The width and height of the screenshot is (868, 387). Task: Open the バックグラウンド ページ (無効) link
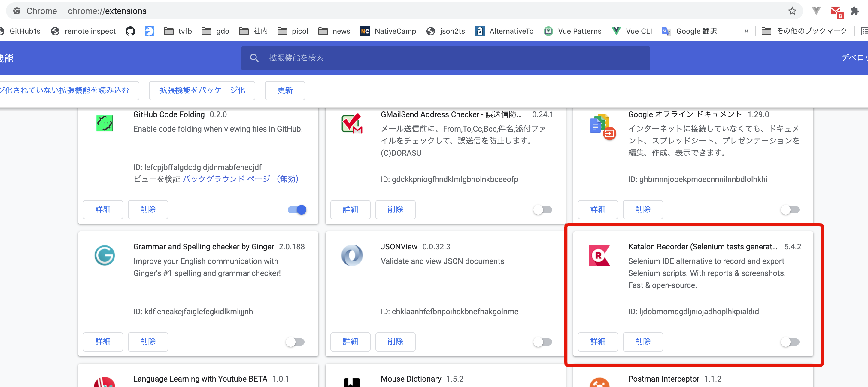click(x=241, y=179)
